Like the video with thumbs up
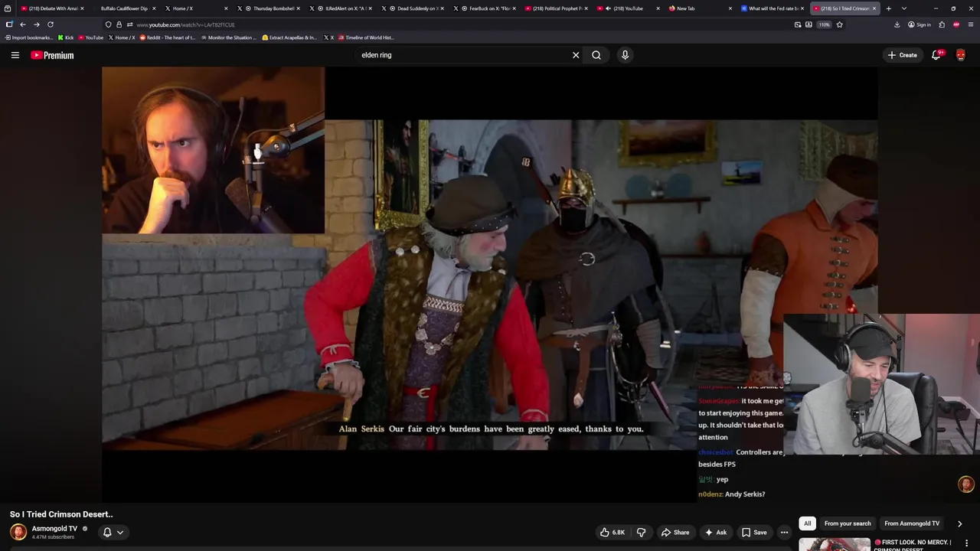Viewport: 980px width, 551px height. (x=612, y=533)
